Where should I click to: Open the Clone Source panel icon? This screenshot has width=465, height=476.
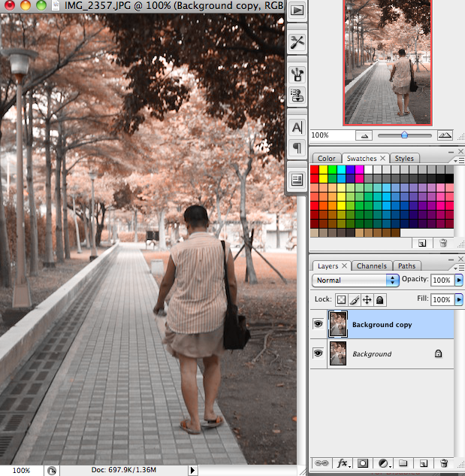point(297,96)
